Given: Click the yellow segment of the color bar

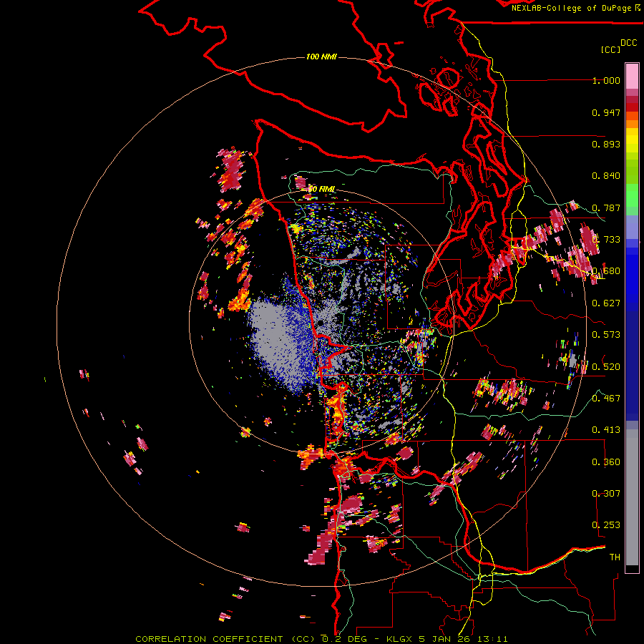Looking at the screenshot, I should pos(632,141).
